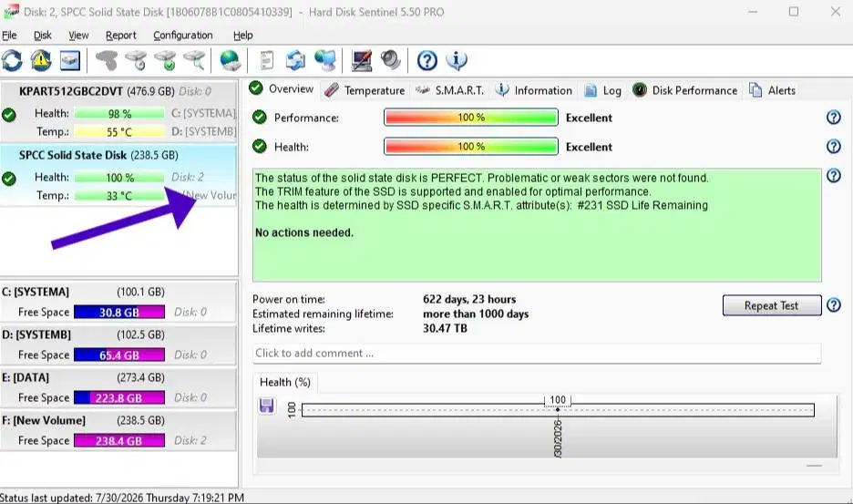
Task: Click the monitor with pen toolbar icon
Action: [361, 60]
